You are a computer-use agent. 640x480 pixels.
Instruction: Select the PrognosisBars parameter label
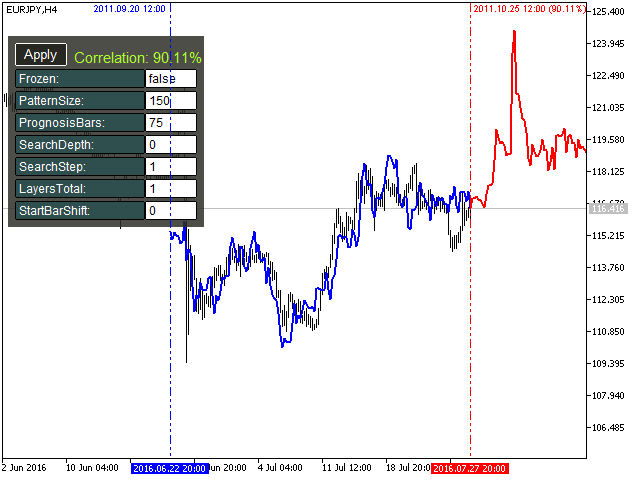point(80,123)
